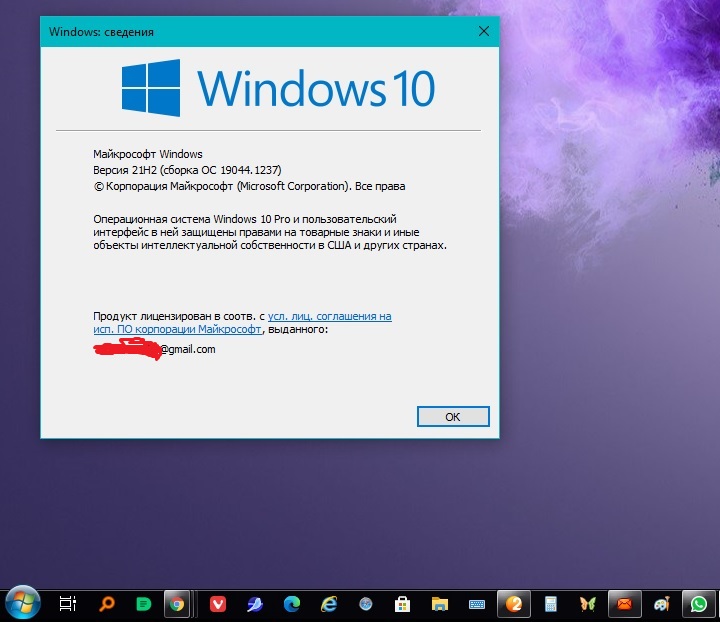Click the Microsoft Corporation copyright line
This screenshot has width=720, height=622.
tap(249, 186)
